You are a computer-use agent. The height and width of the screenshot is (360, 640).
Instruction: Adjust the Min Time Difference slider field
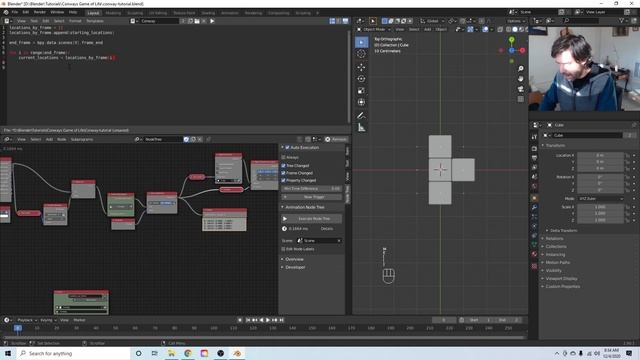point(311,189)
